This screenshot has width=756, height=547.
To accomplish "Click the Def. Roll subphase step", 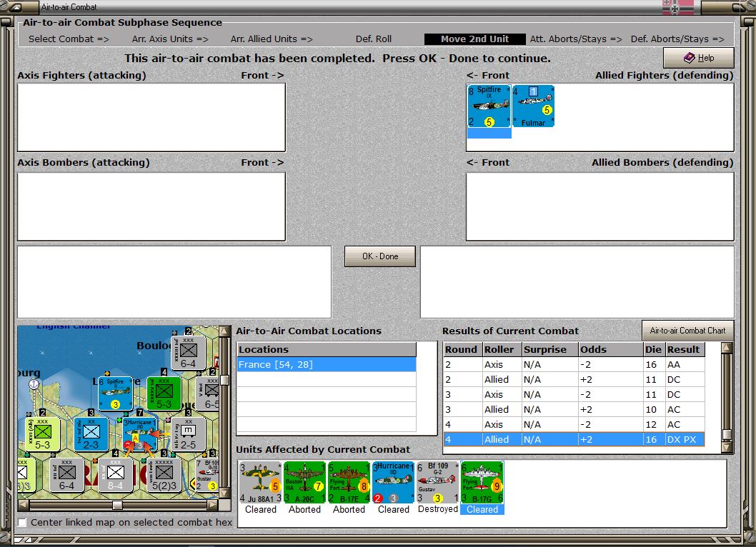I will coord(374,39).
